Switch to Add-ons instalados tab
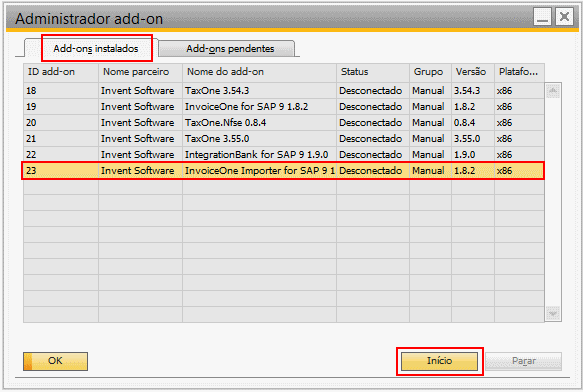The height and width of the screenshot is (392, 583). click(x=96, y=48)
